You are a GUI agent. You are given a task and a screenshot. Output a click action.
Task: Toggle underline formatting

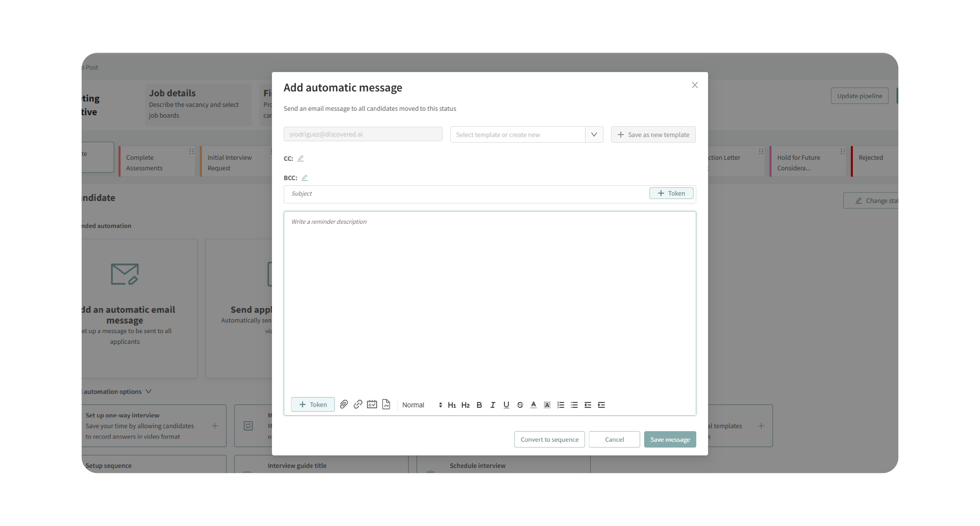point(506,405)
